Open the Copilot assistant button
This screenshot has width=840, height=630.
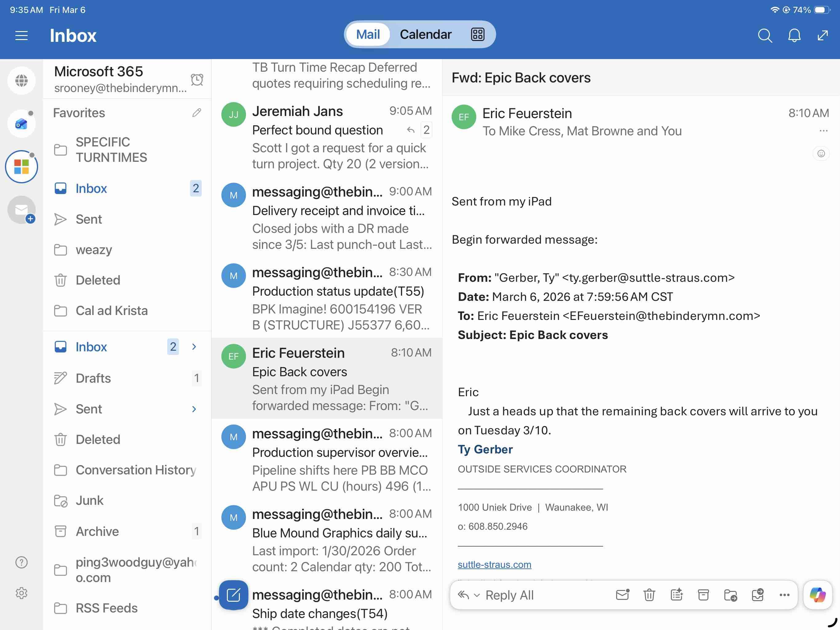point(817,595)
